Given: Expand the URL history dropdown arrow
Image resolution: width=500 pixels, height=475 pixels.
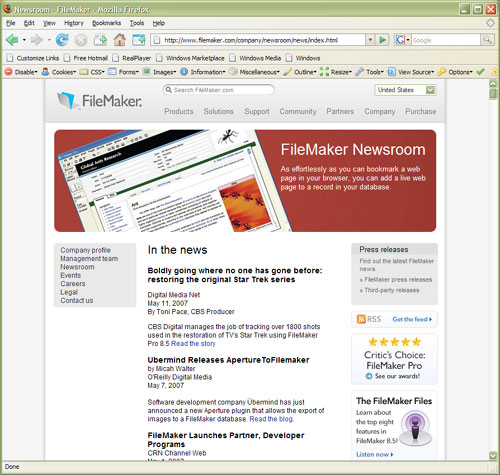Looking at the screenshot, I should (370, 40).
